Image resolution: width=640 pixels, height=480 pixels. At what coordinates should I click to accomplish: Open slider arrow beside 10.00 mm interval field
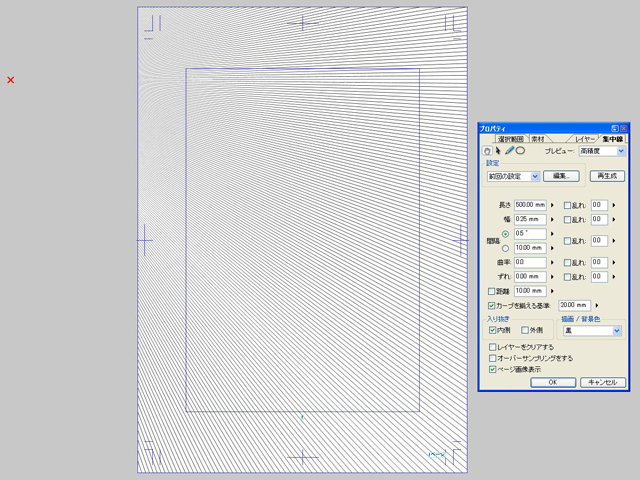coord(552,248)
